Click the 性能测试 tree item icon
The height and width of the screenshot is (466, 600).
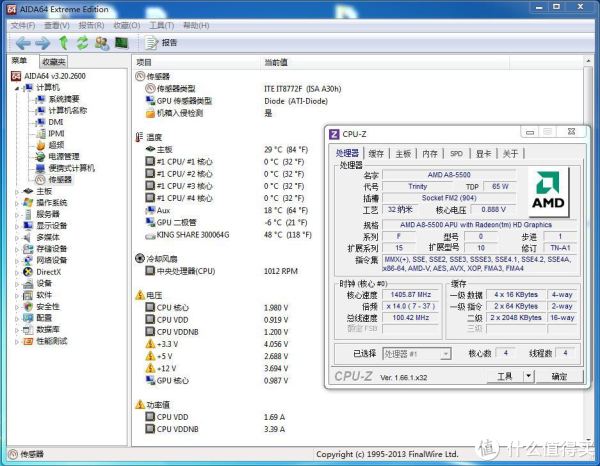coord(28,341)
